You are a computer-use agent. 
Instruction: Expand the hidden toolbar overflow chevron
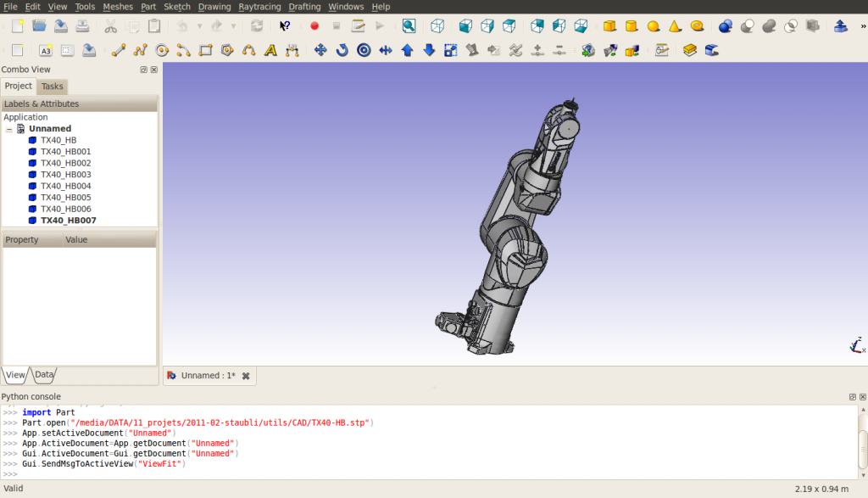click(862, 26)
